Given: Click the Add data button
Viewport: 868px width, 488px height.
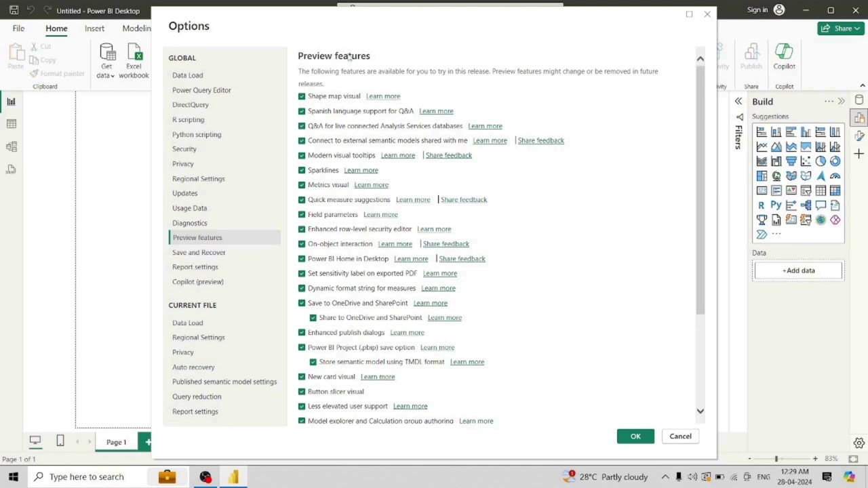Looking at the screenshot, I should (798, 270).
